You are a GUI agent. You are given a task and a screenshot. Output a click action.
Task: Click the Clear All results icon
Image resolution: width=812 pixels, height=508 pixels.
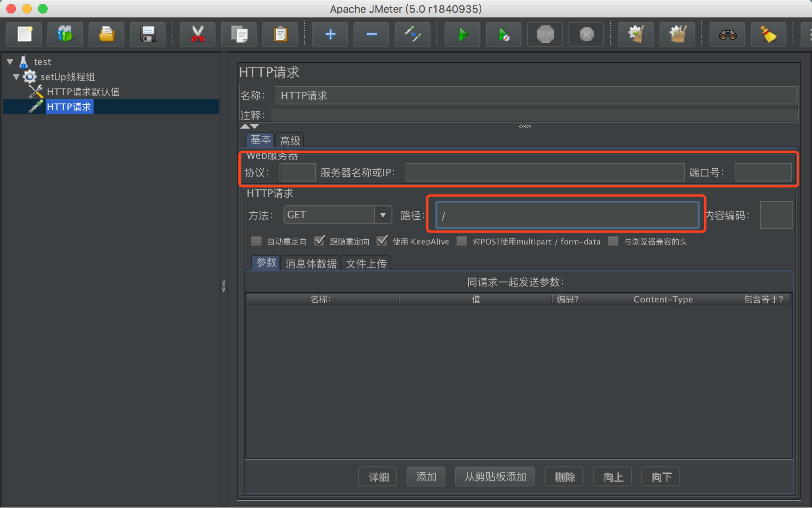pyautogui.click(x=677, y=34)
